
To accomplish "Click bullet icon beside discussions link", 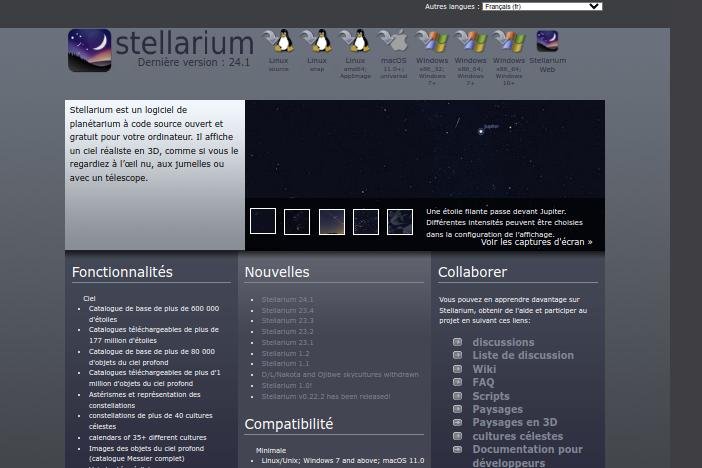I will tap(457, 342).
